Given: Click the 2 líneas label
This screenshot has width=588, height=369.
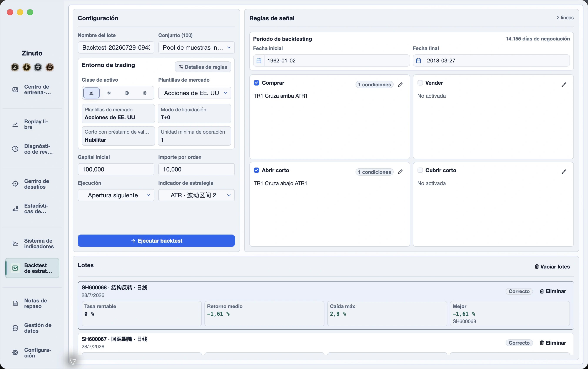Looking at the screenshot, I should (x=565, y=18).
